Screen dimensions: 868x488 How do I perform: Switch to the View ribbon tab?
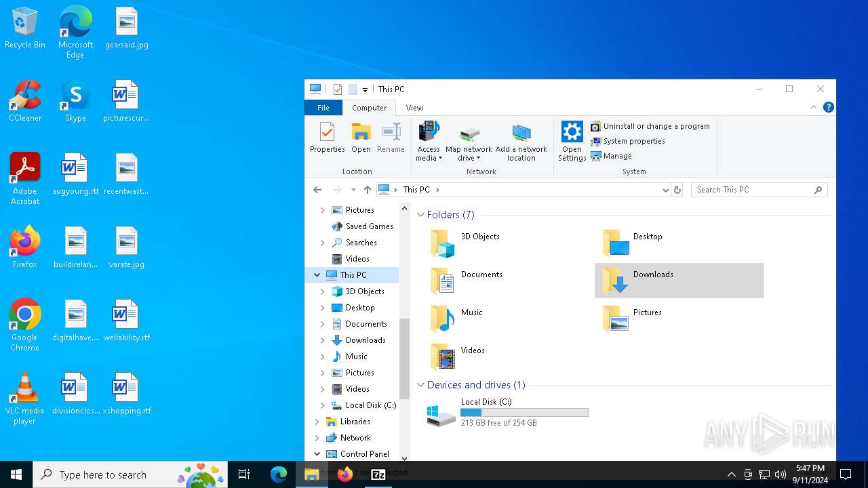414,108
